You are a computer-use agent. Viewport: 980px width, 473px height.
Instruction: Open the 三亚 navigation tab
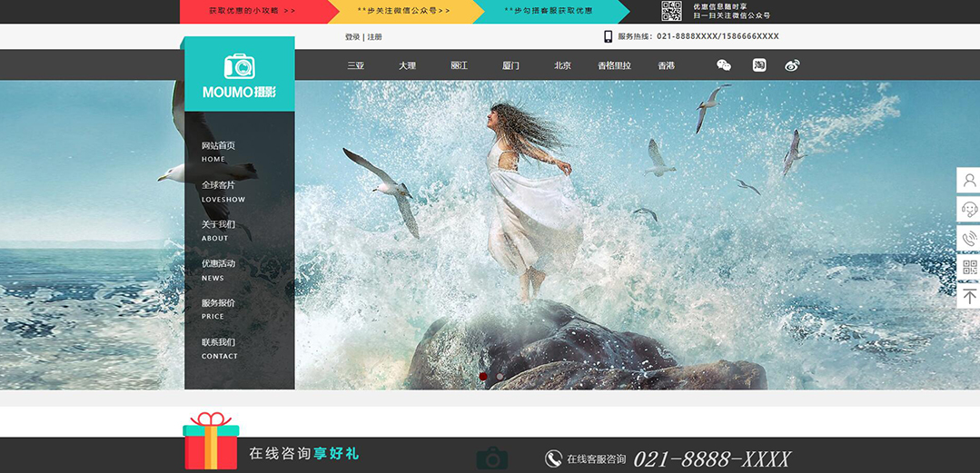tap(355, 65)
